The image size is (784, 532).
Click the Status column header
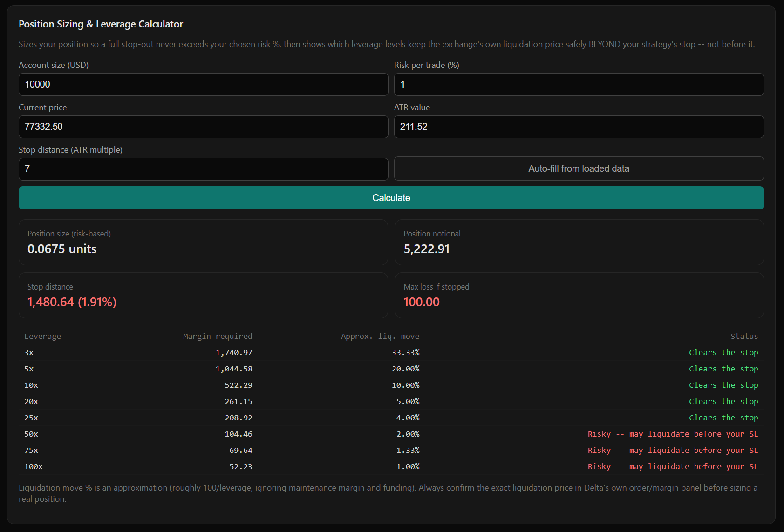tap(744, 336)
